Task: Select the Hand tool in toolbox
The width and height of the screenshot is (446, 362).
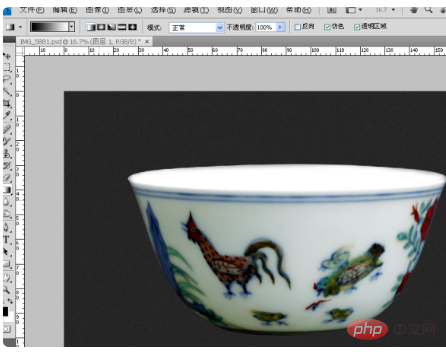Action: [x=7, y=278]
